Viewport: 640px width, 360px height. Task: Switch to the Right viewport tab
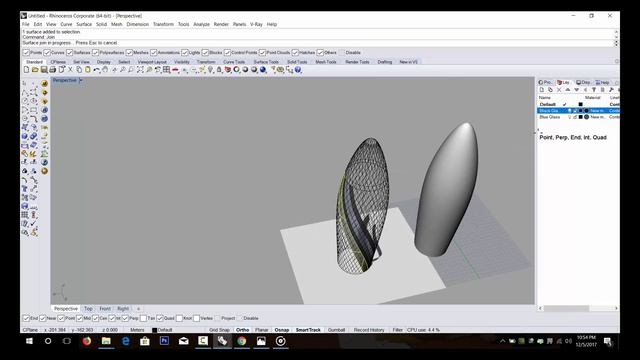pos(123,309)
